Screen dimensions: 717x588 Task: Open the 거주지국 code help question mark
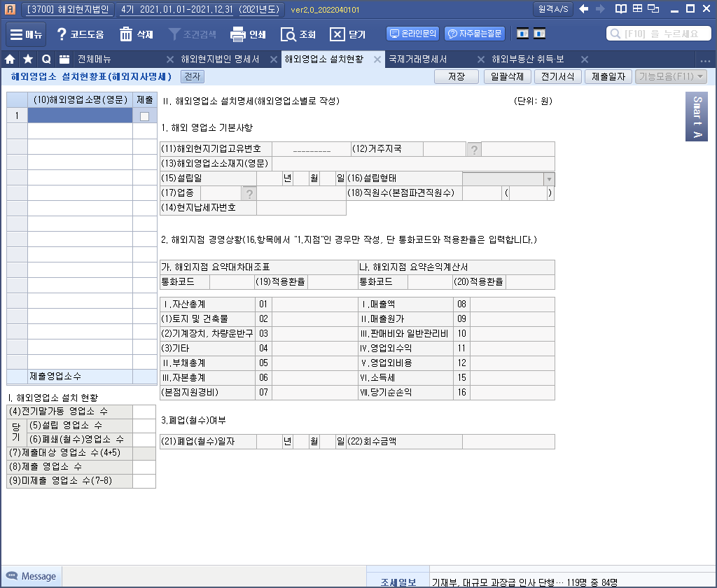pos(474,149)
